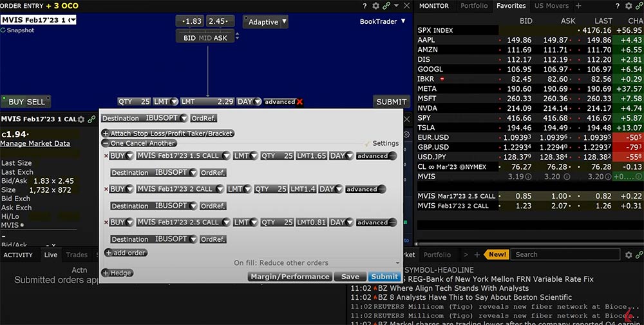644x325 pixels.
Task: Open Order Entry settings gear
Action: point(376,6)
